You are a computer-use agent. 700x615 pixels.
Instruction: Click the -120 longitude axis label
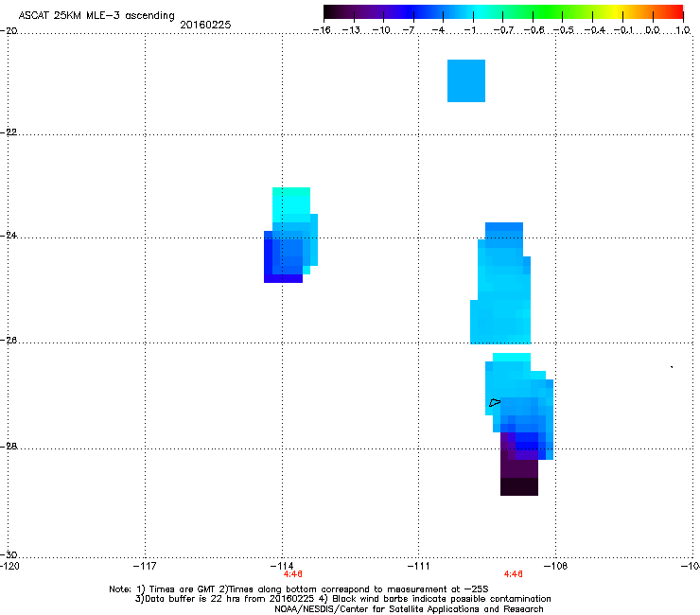tap(9, 566)
